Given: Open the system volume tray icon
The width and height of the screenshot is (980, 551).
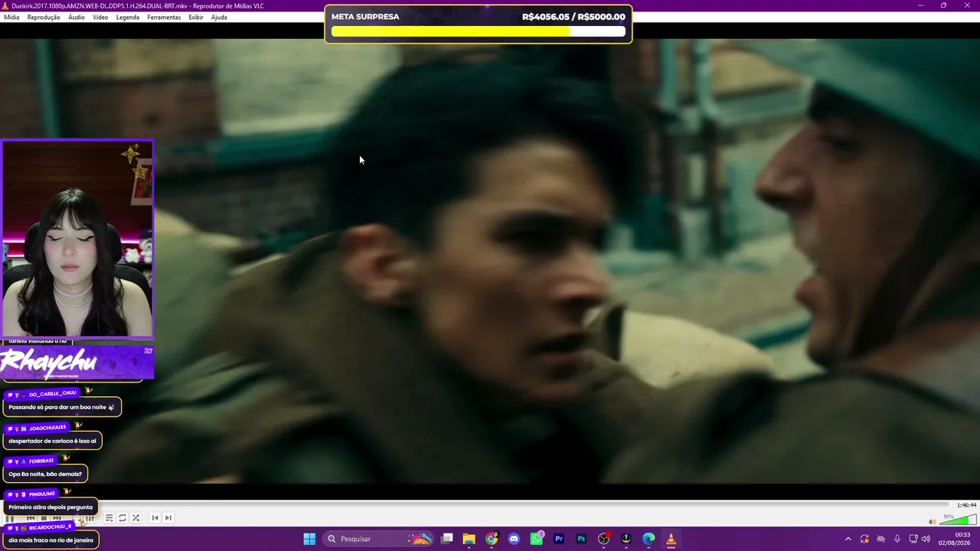Looking at the screenshot, I should (x=927, y=539).
